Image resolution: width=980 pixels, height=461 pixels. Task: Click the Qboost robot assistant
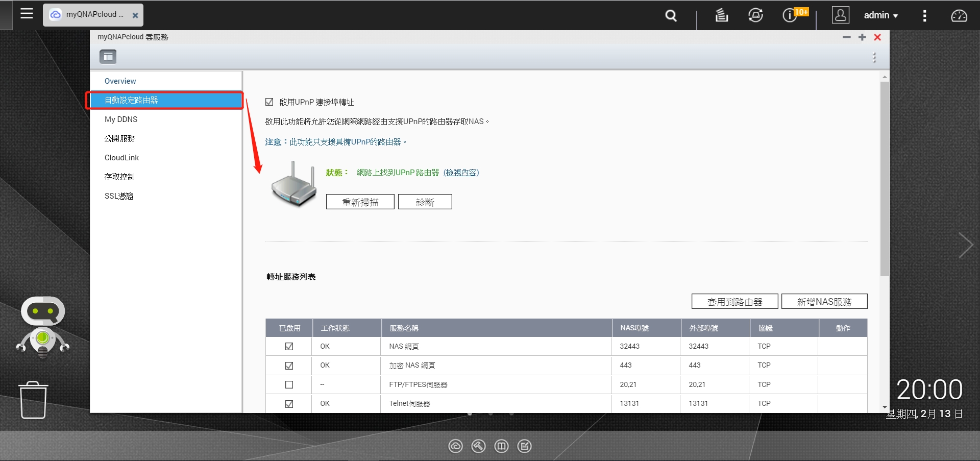click(43, 326)
